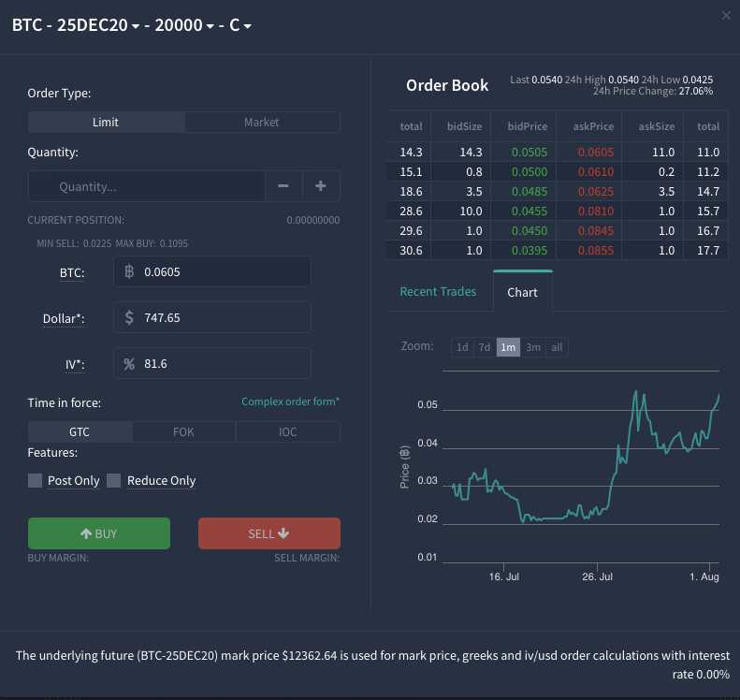The image size is (740, 700).
Task: Click the askPrice column header
Action: [x=593, y=126]
